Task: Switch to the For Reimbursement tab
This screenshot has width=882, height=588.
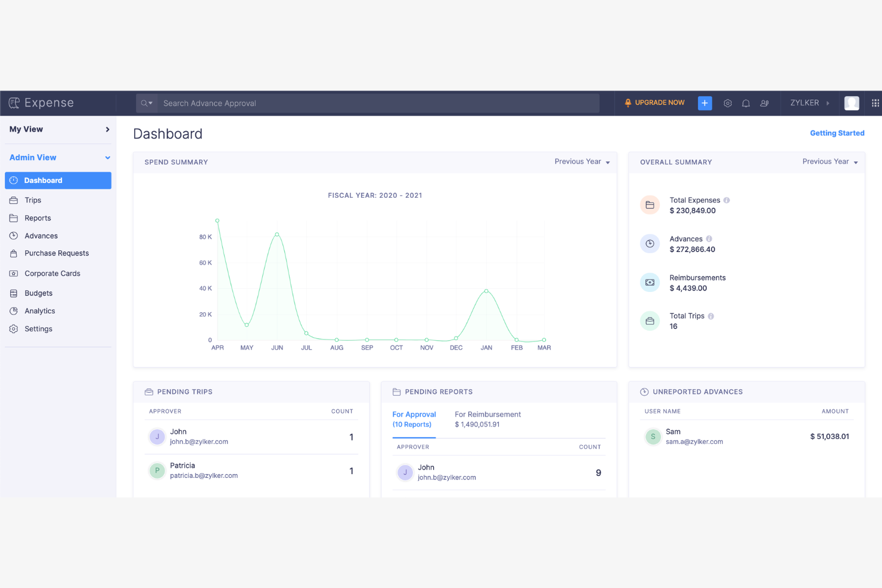Action: pos(487,414)
